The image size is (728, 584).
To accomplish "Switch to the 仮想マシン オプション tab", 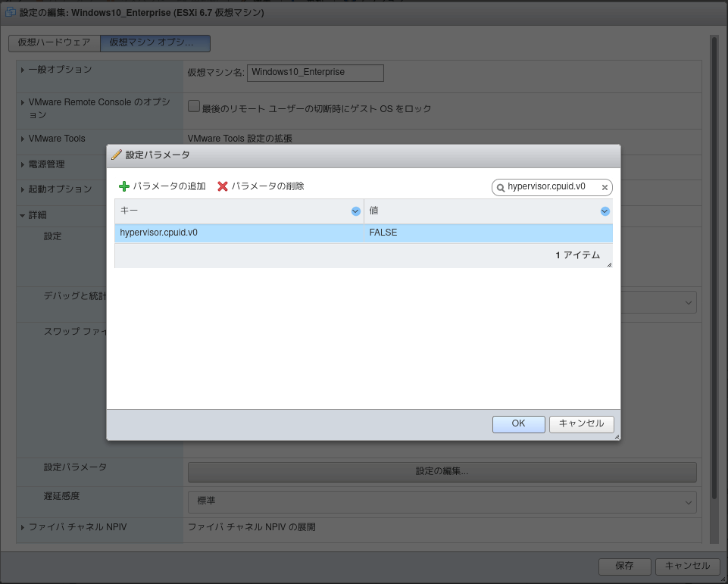I will (155, 43).
